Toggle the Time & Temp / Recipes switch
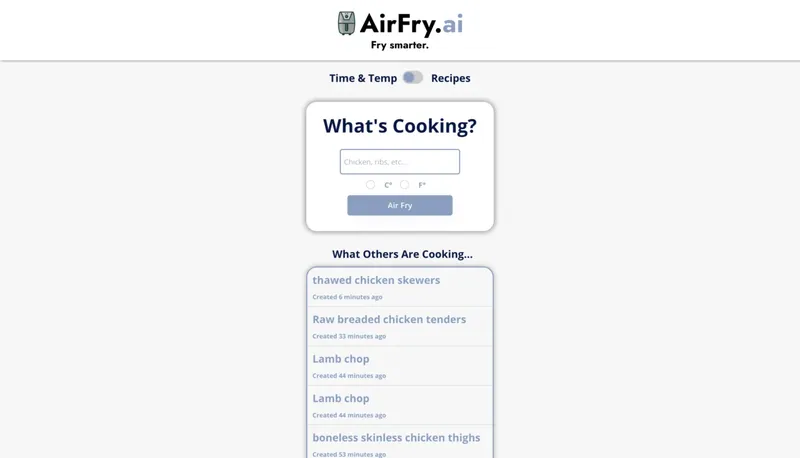 pyautogui.click(x=413, y=78)
